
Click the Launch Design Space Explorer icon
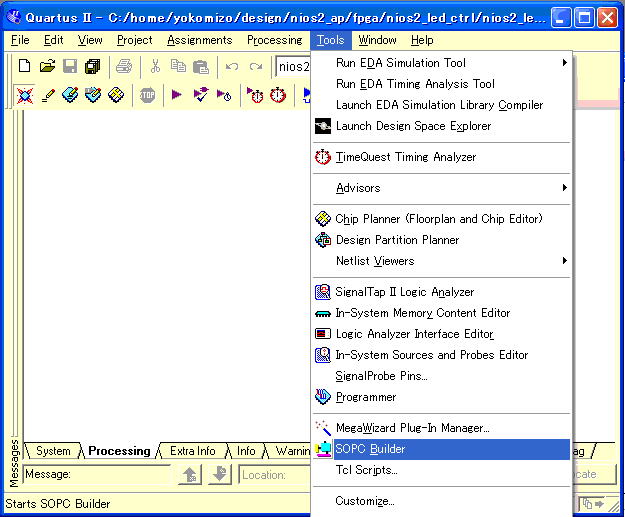(323, 126)
